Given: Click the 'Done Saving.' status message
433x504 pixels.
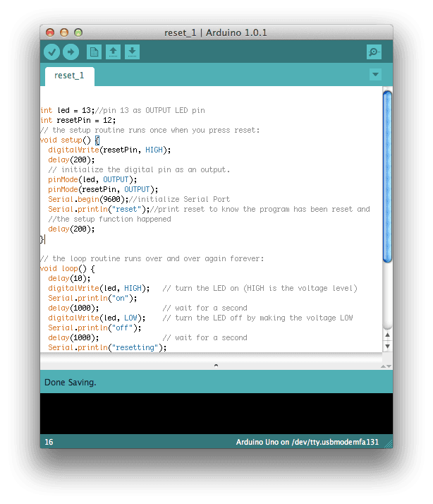Looking at the screenshot, I should pyautogui.click(x=71, y=383).
